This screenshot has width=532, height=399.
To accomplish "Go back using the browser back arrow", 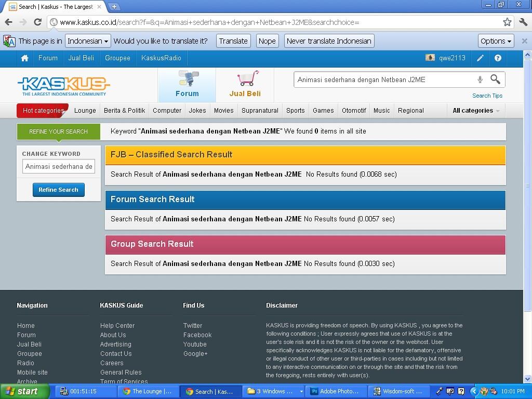I will 9,22.
